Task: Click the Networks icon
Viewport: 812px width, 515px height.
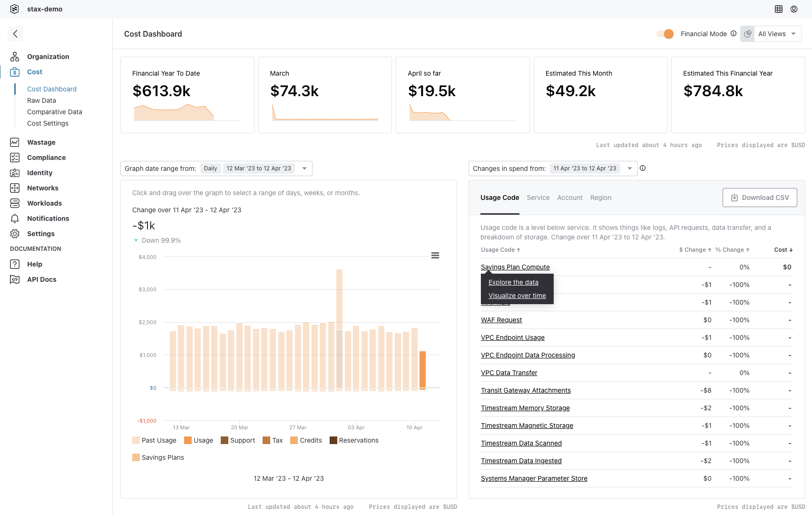Action: point(15,188)
